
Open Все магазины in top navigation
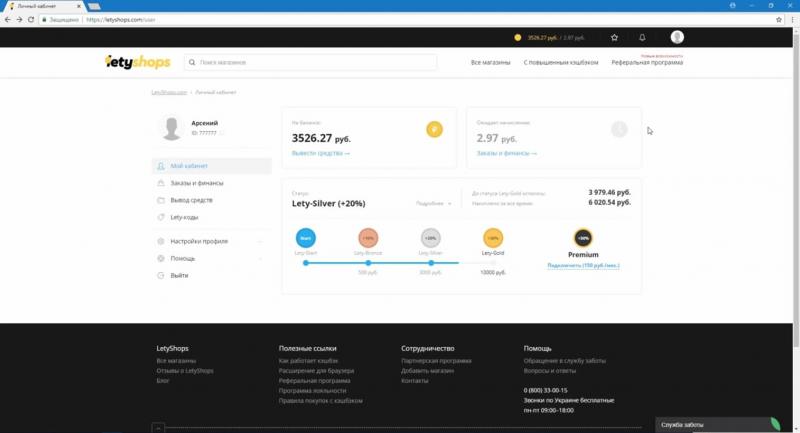[x=490, y=62]
